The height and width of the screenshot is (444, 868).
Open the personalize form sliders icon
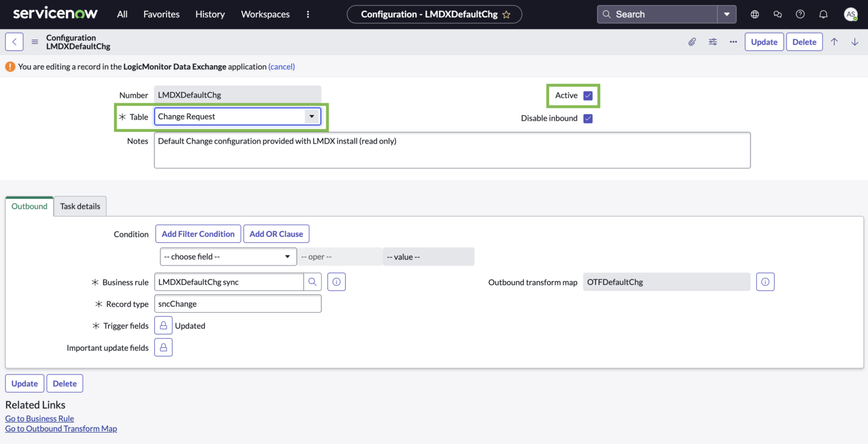[x=713, y=42]
